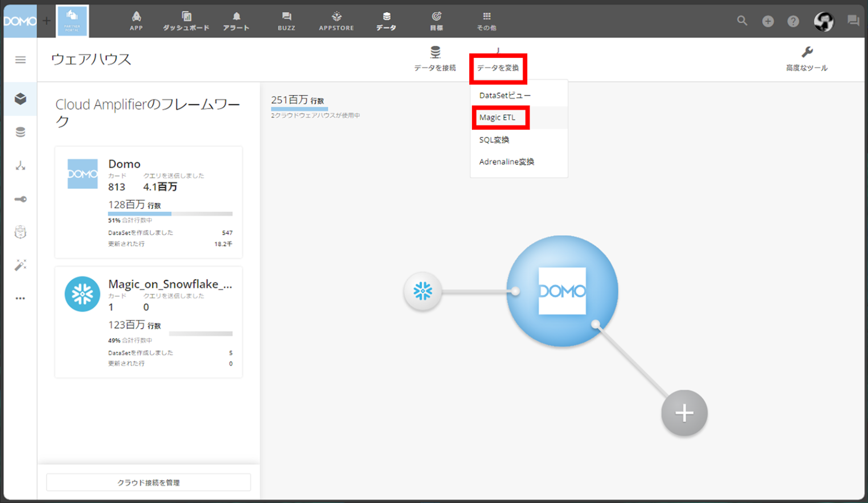
Task: Open 目標 goals in the top nav
Action: pyautogui.click(x=436, y=21)
